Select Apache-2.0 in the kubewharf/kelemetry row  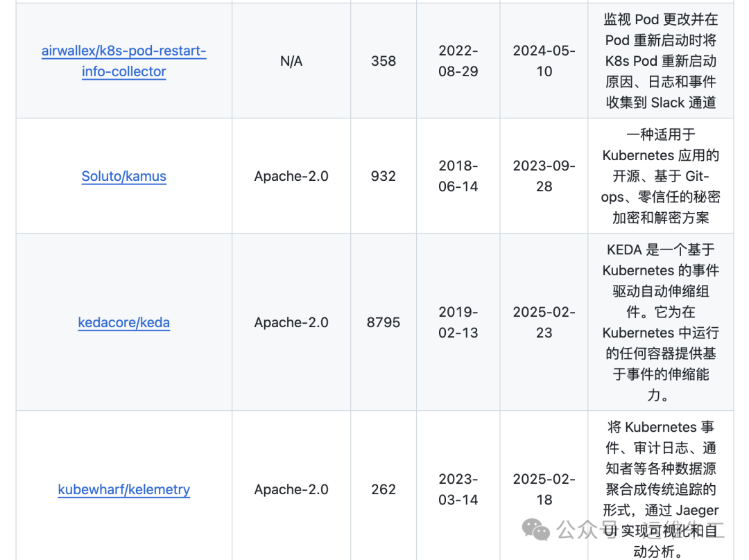point(291,489)
